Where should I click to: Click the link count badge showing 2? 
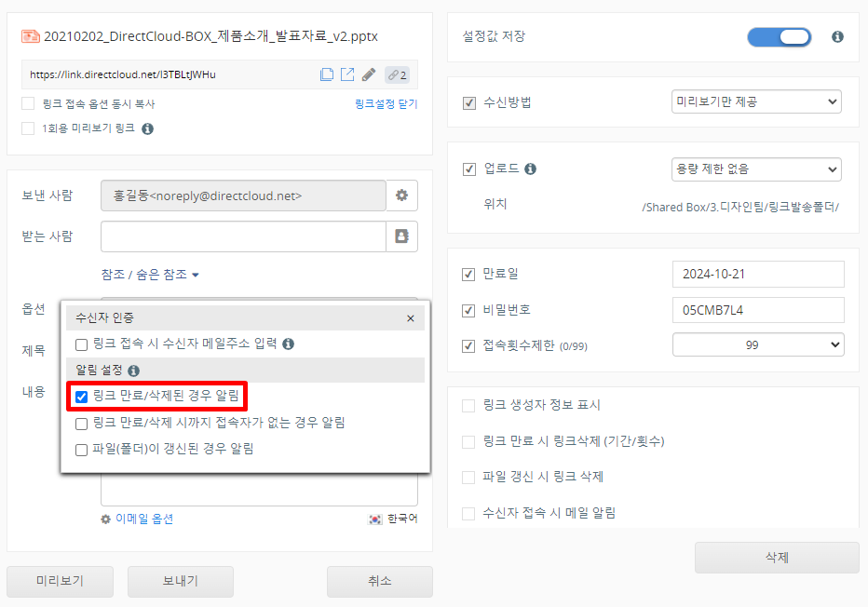[398, 74]
